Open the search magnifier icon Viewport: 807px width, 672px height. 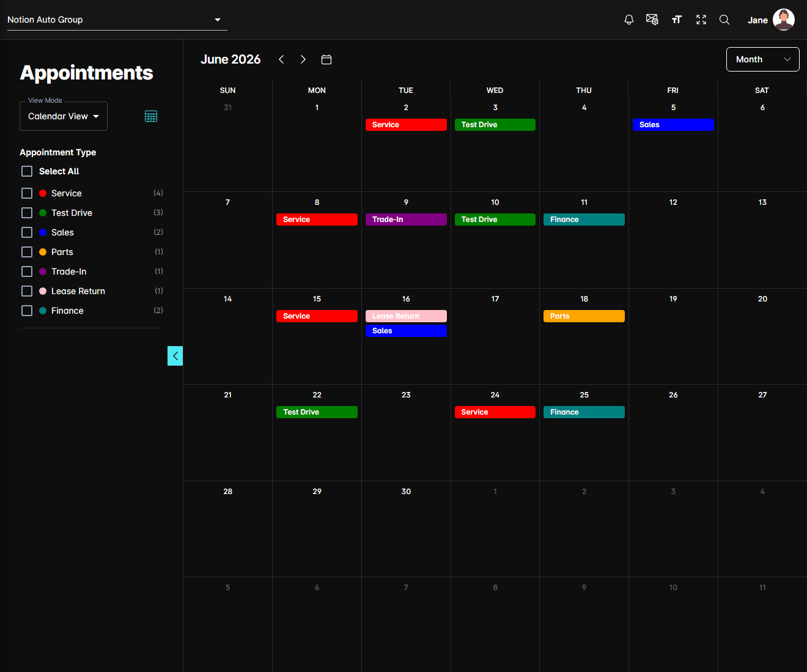pyautogui.click(x=724, y=20)
